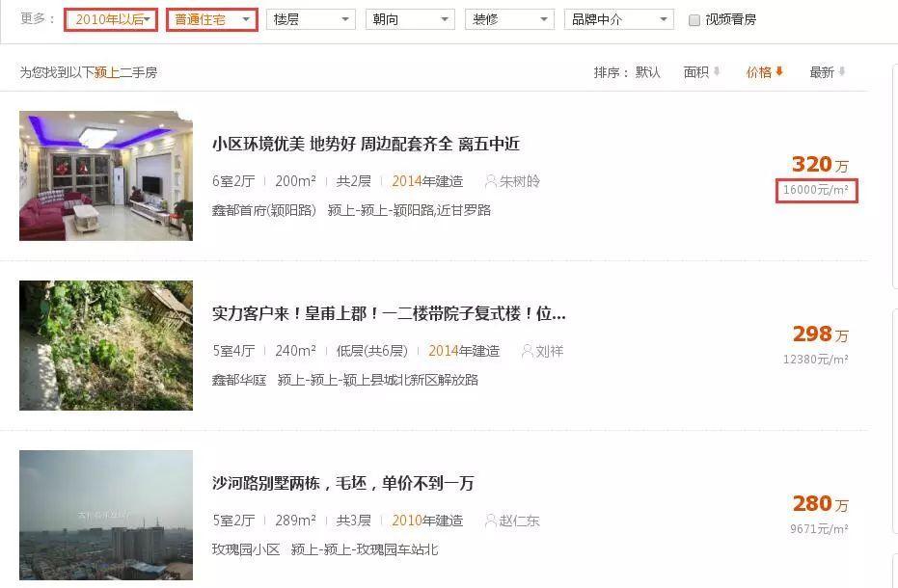Click the 240m² area text

(x=295, y=351)
